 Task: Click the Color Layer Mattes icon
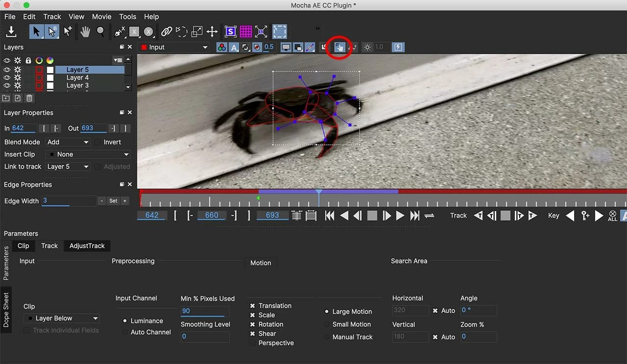256,47
